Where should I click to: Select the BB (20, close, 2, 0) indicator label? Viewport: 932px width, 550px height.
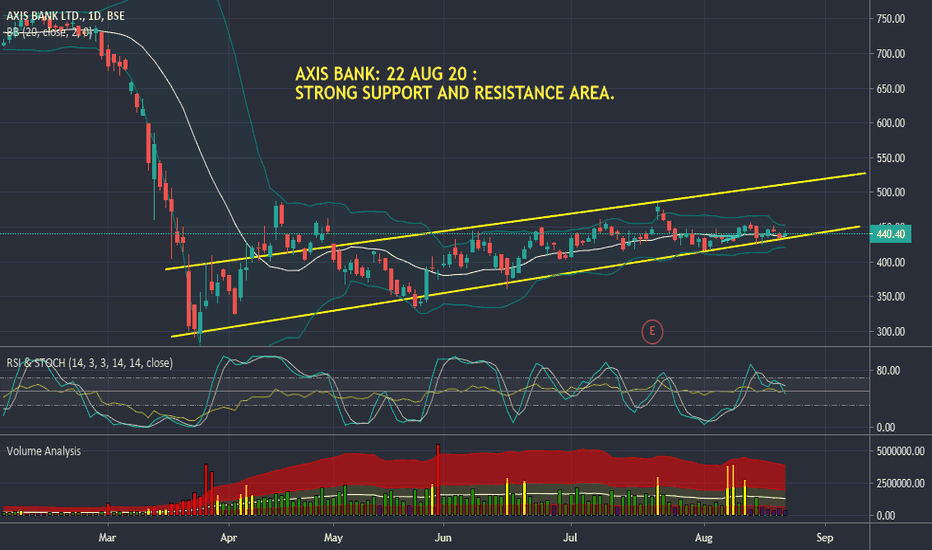pyautogui.click(x=49, y=32)
